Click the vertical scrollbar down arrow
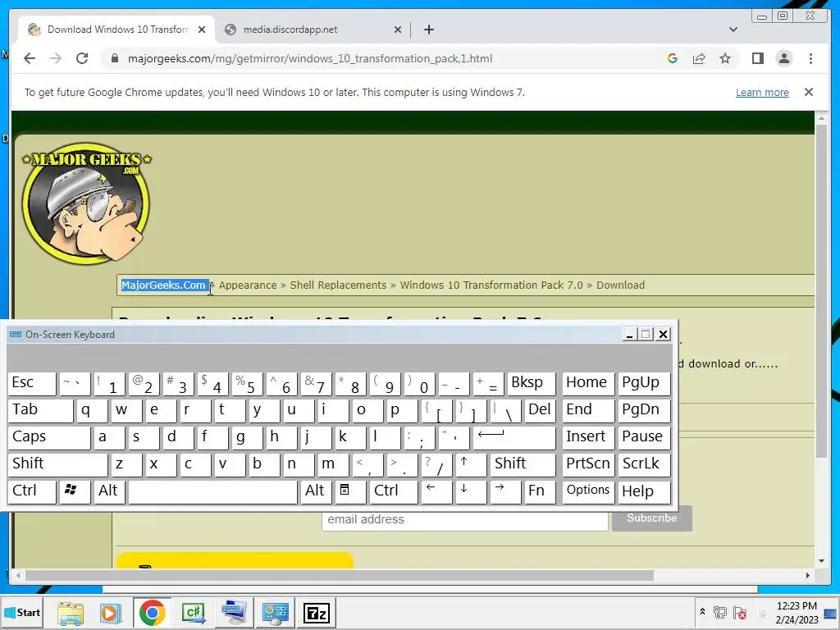The image size is (840, 630). tap(822, 561)
